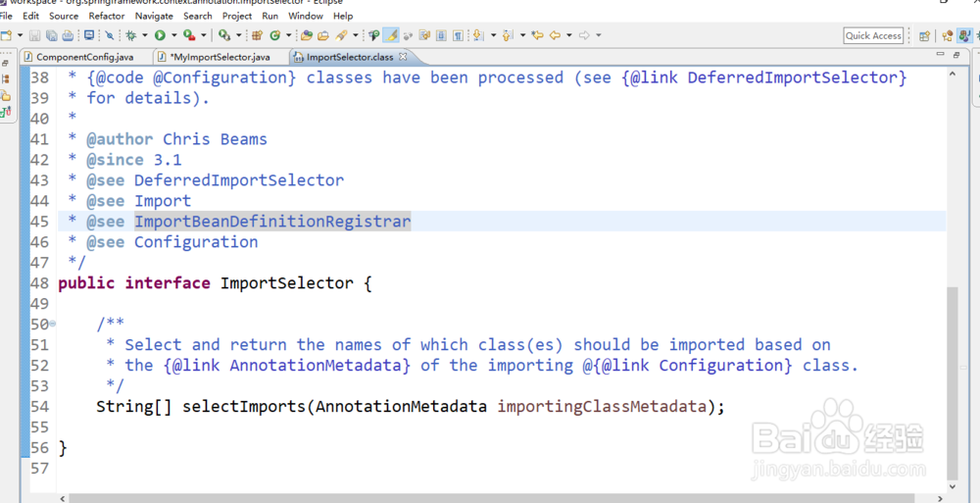
Task: Open the External Tools dropdown arrow
Action: 238,35
